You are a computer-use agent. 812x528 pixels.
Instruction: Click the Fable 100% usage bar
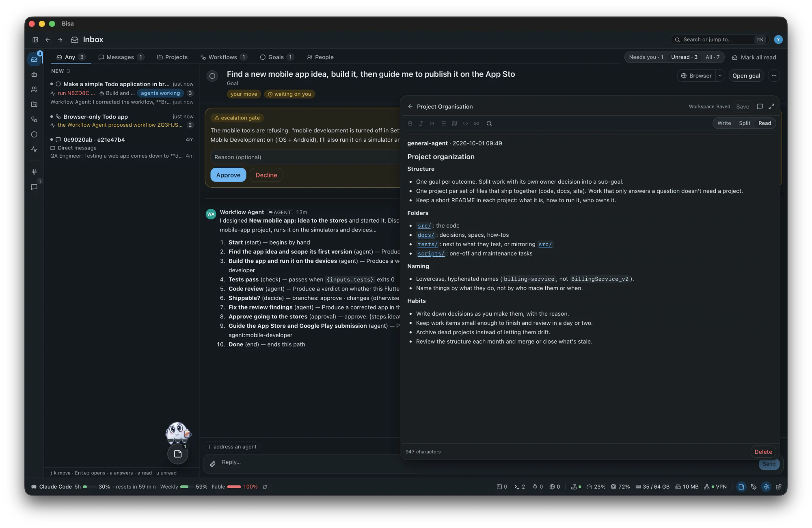point(235,487)
